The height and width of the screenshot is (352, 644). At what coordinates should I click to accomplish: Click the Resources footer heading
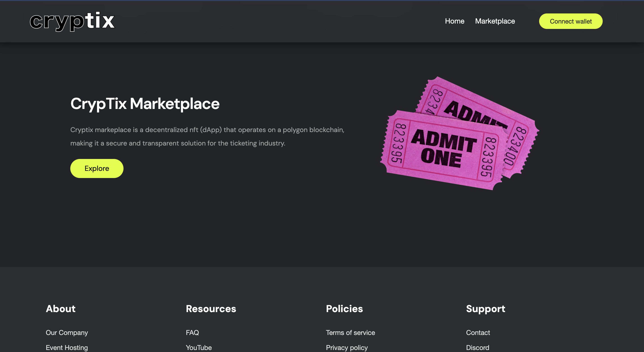pyautogui.click(x=211, y=309)
